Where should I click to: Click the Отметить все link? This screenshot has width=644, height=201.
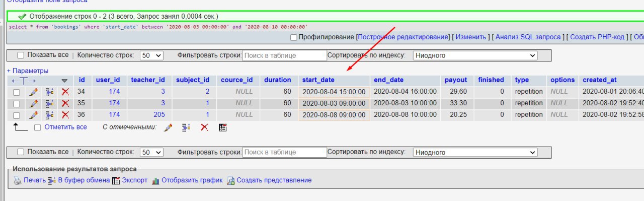pyautogui.click(x=65, y=127)
